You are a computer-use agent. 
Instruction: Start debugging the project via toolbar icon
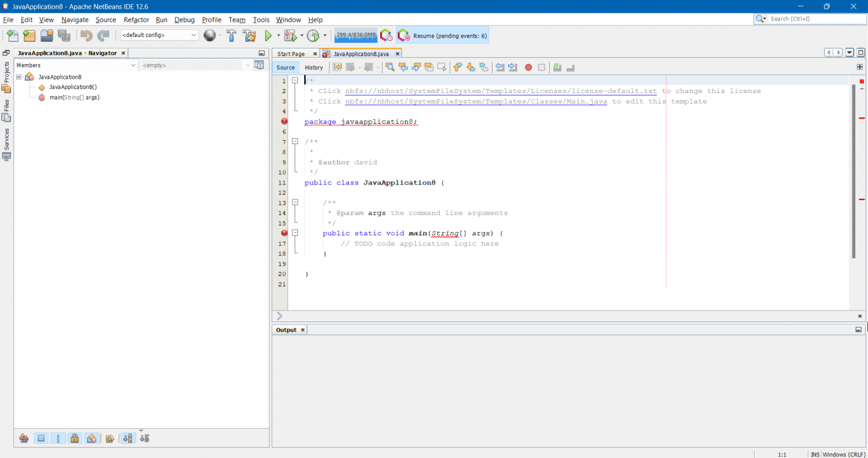(x=290, y=35)
